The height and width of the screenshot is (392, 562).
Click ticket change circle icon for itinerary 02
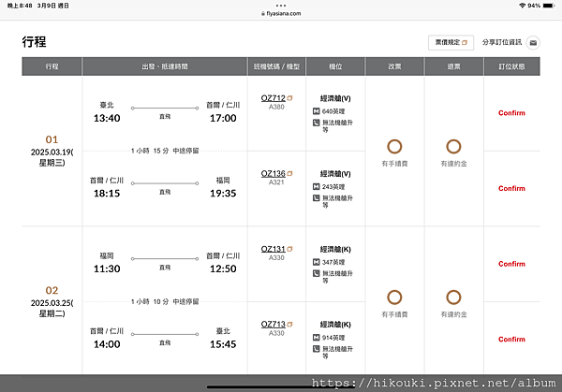394,298
